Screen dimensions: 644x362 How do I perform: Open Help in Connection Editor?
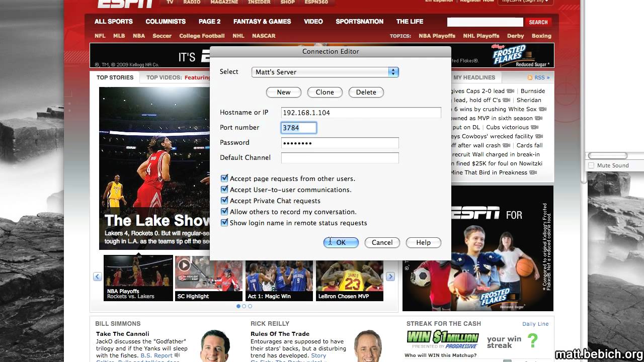coord(423,242)
